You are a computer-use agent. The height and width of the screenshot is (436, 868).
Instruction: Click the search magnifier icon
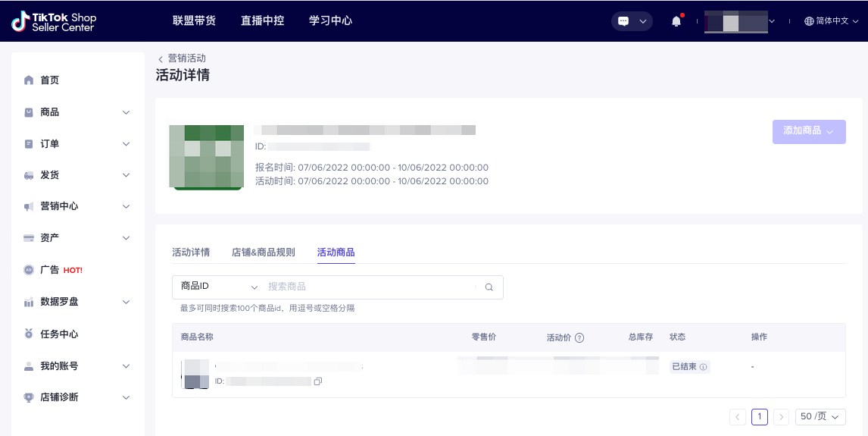click(x=489, y=287)
